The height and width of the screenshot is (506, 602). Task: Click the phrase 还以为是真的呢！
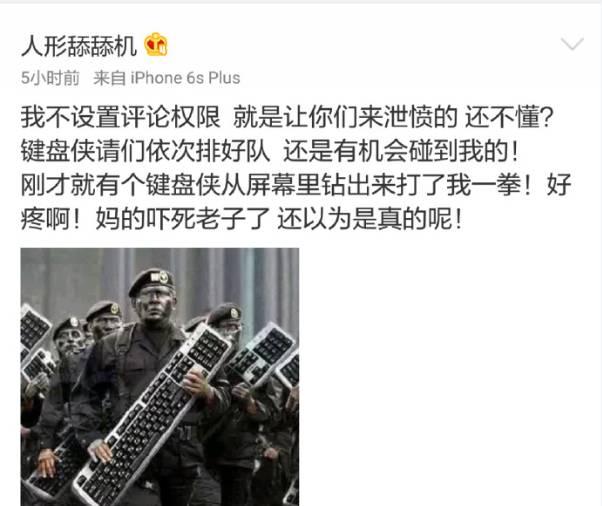pyautogui.click(x=370, y=219)
